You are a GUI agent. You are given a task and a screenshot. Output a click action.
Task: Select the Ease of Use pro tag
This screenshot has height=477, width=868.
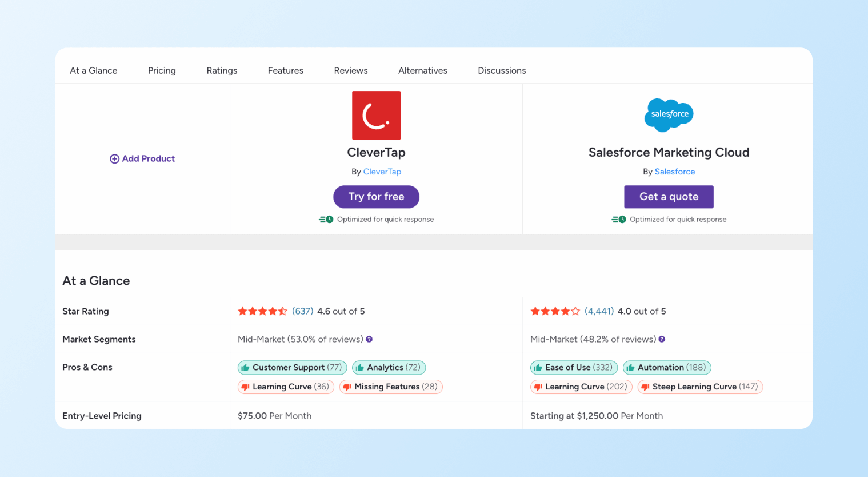click(574, 368)
